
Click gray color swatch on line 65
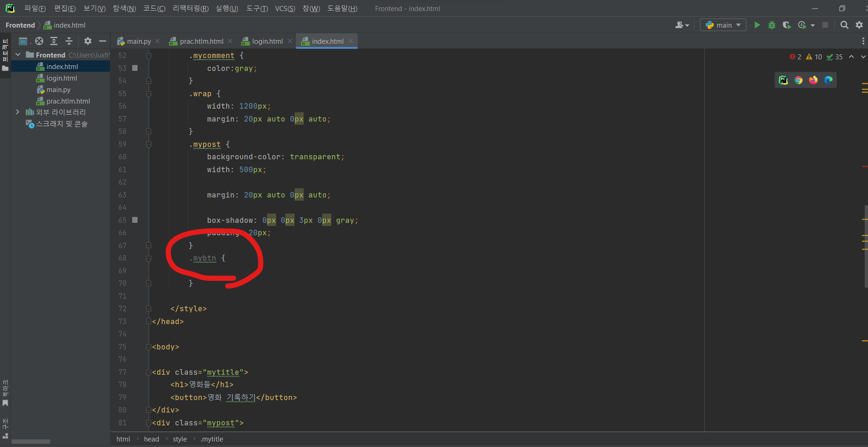tap(135, 220)
